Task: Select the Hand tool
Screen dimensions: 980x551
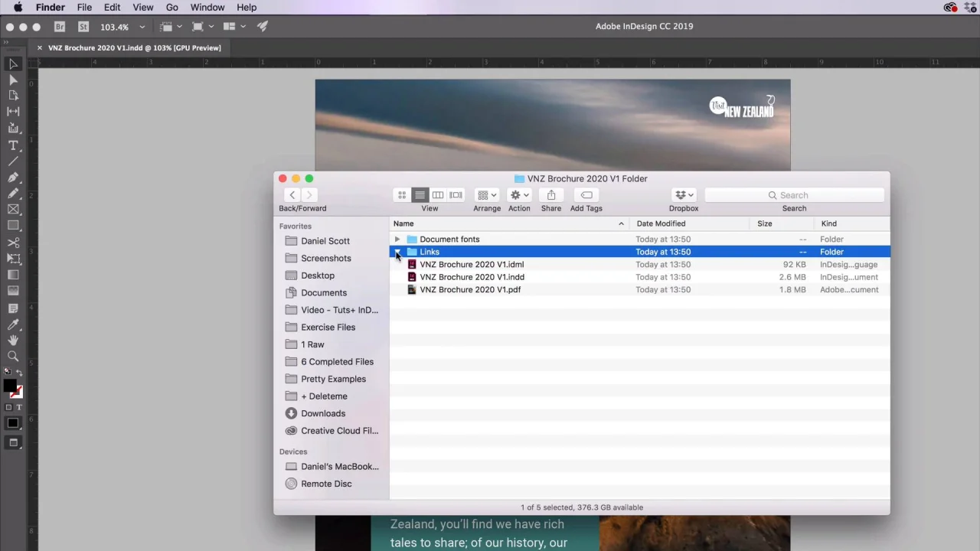Action: (x=13, y=340)
